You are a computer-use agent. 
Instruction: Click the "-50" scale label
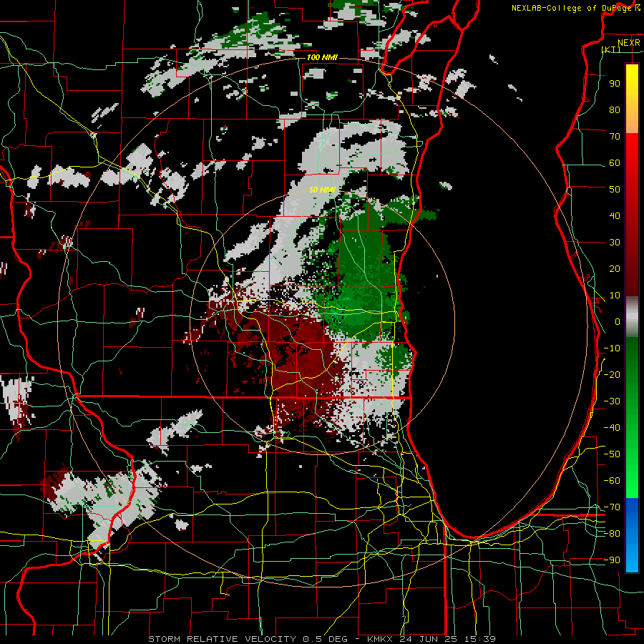coord(612,454)
